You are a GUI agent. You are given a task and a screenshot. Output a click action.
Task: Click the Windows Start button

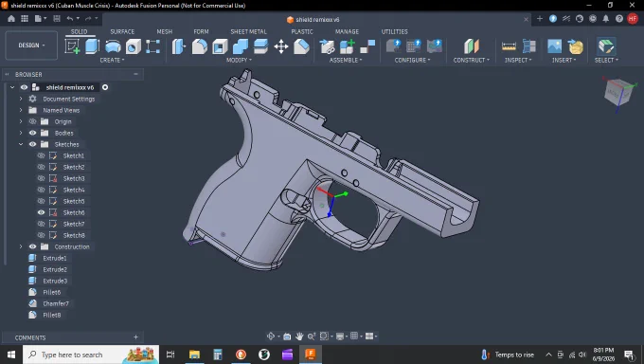(x=11, y=355)
